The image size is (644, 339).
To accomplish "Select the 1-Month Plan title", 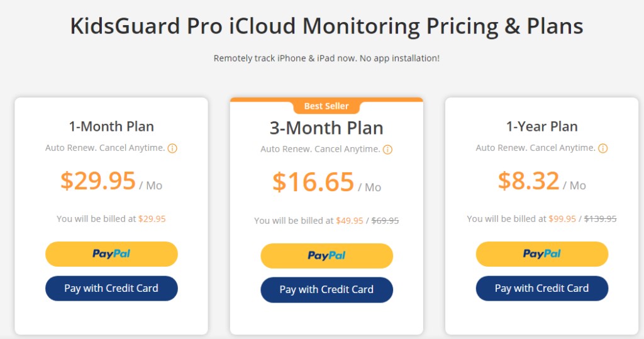I will 111,126.
